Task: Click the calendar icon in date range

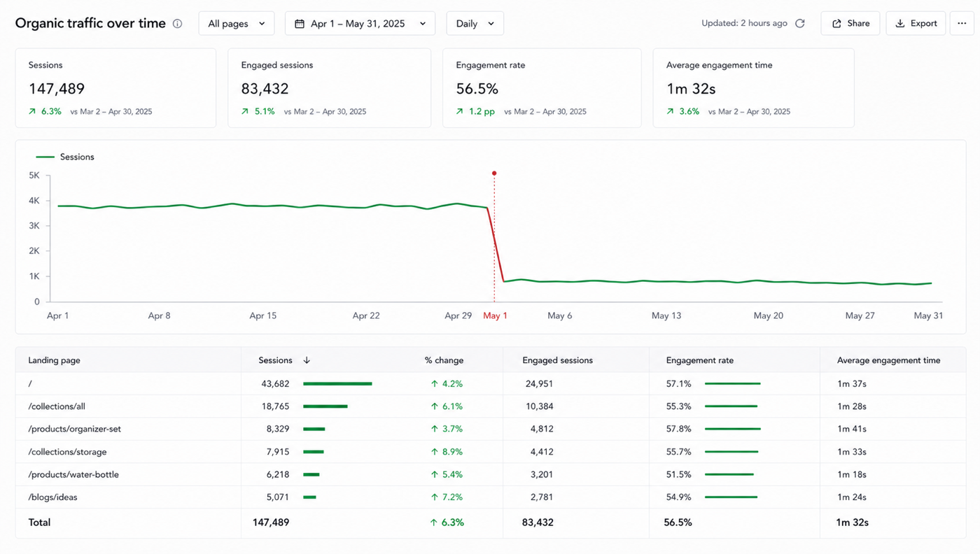Action: pyautogui.click(x=300, y=24)
